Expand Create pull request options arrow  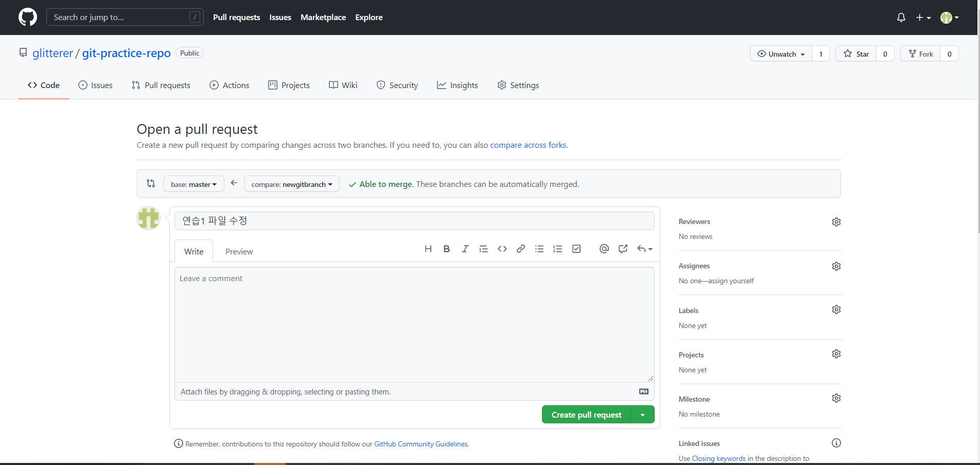pyautogui.click(x=643, y=415)
